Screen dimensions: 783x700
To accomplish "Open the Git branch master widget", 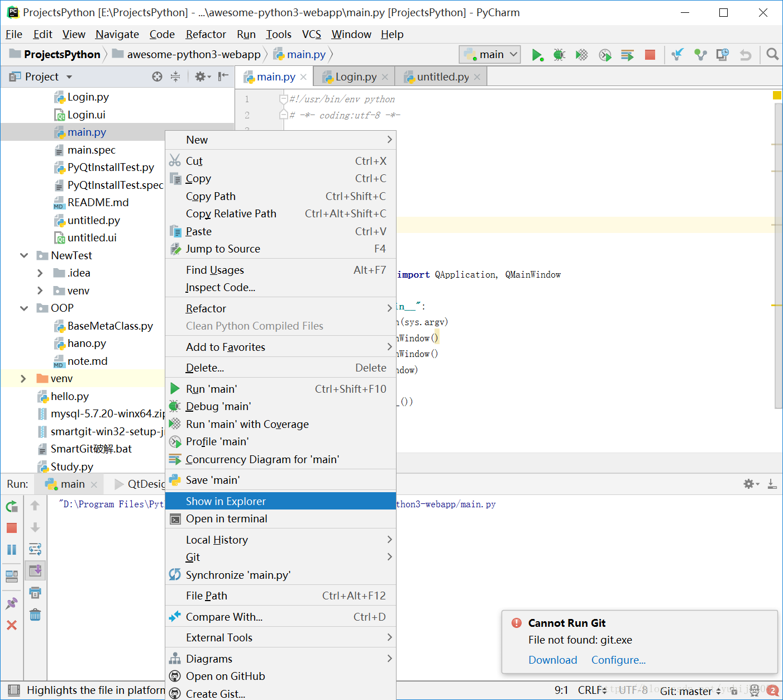I will point(691,691).
